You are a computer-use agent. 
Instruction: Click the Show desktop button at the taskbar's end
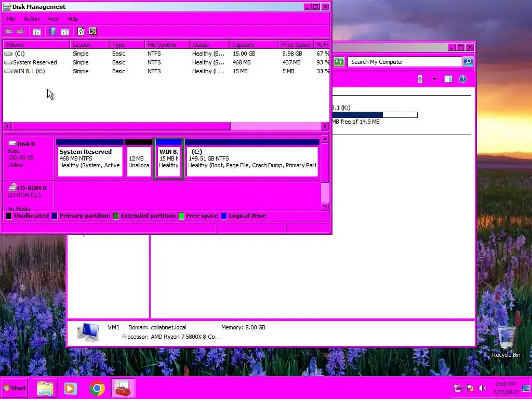526,388
